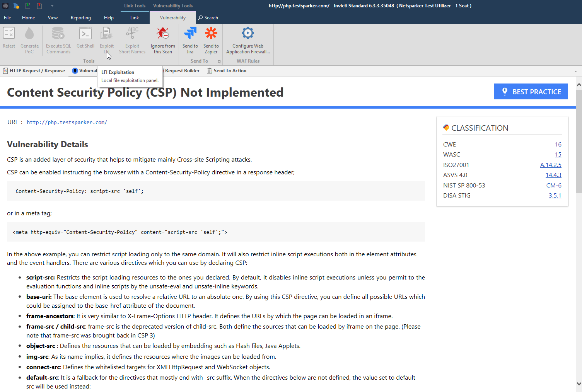The height and width of the screenshot is (392, 582).
Task: Open NIST SP 800-53 link CM-6
Action: (554, 186)
